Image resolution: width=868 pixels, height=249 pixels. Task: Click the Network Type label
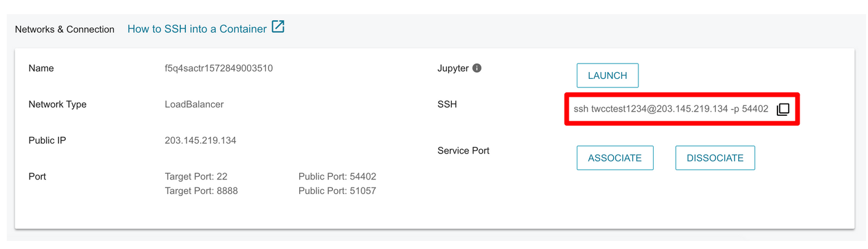coord(58,104)
